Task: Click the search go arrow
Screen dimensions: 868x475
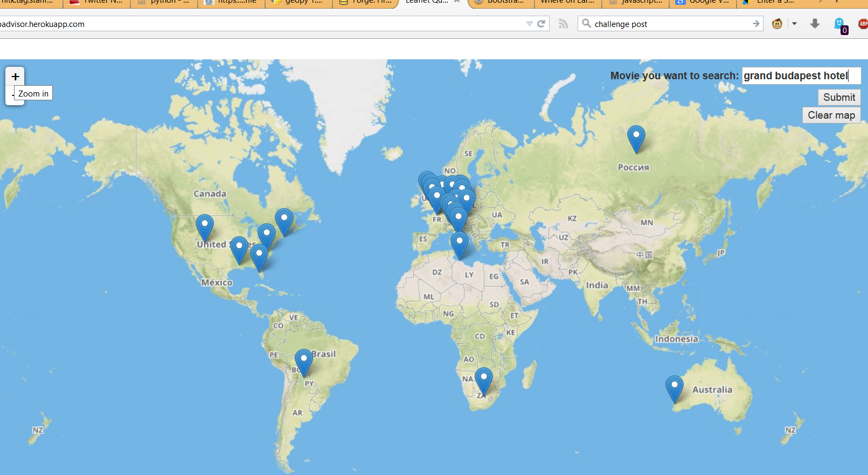Action: 756,24
